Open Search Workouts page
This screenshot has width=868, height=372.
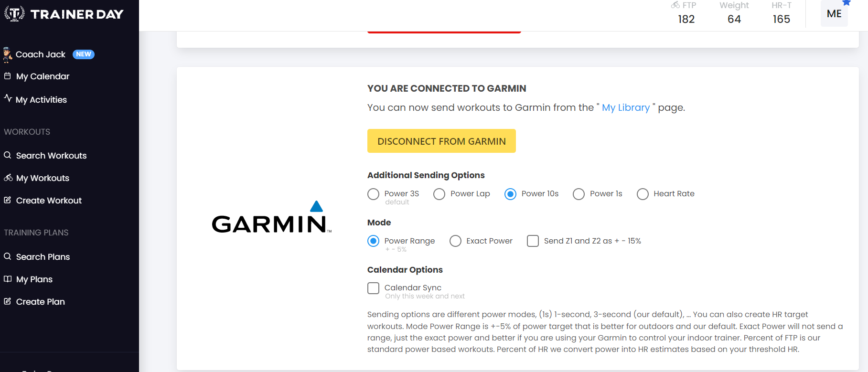pos(51,155)
